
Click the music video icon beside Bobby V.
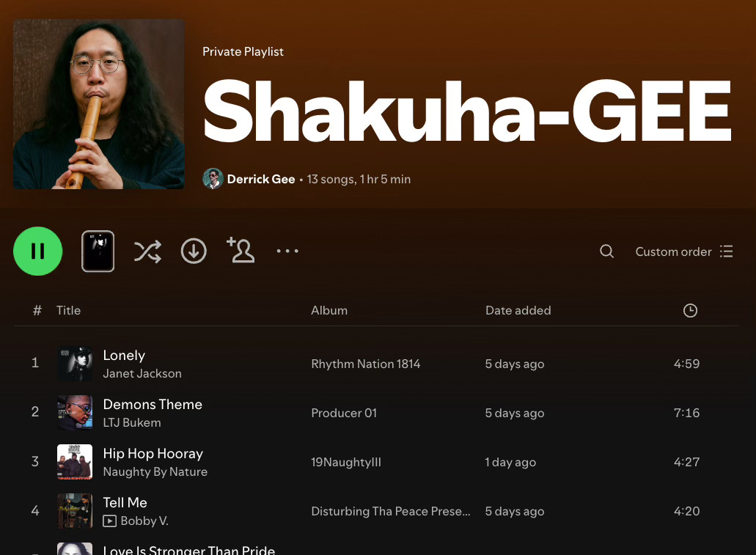coord(109,521)
